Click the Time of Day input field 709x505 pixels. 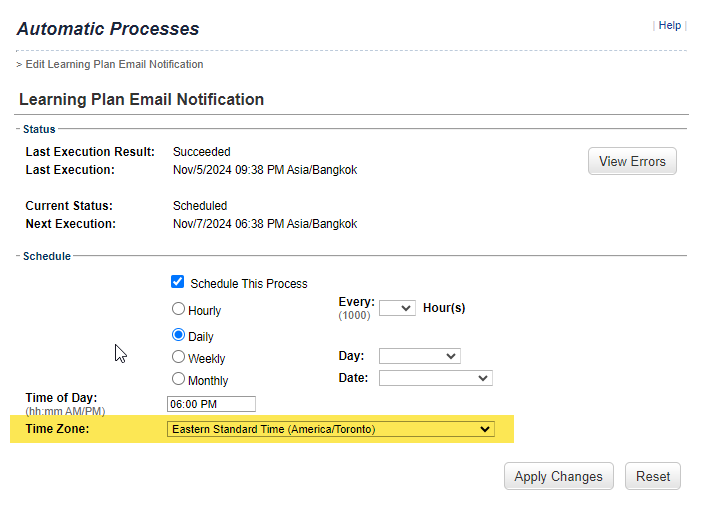tap(211, 404)
